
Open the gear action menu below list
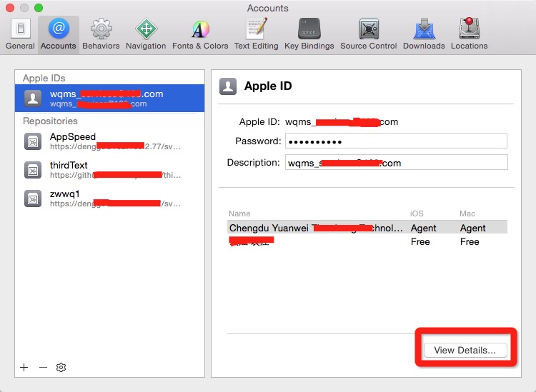61,368
